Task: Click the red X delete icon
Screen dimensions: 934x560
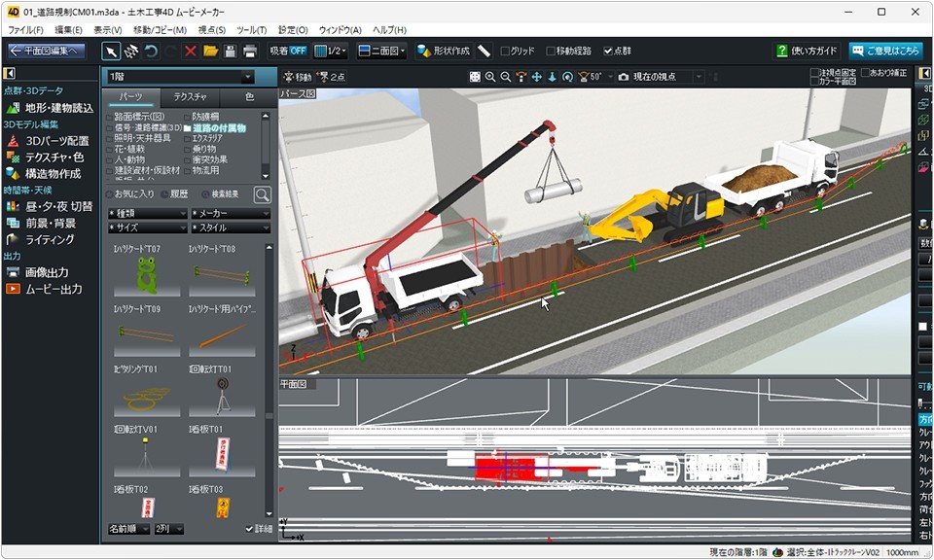Action: pos(191,51)
